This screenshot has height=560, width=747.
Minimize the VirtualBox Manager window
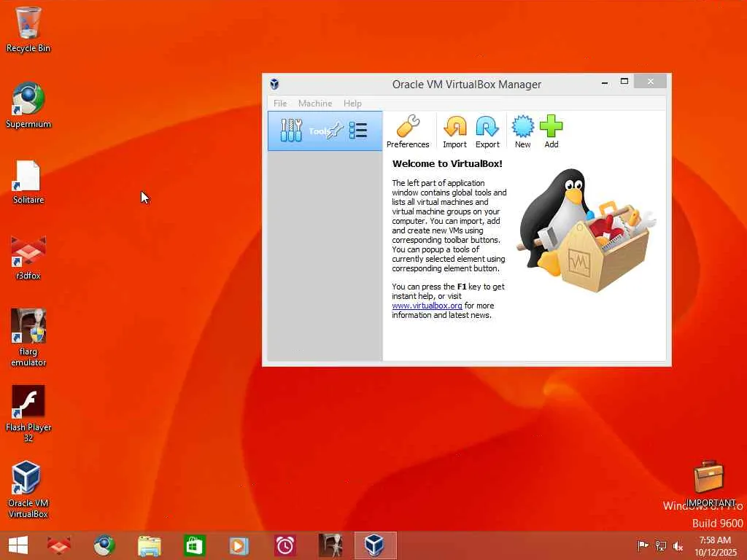coord(605,82)
